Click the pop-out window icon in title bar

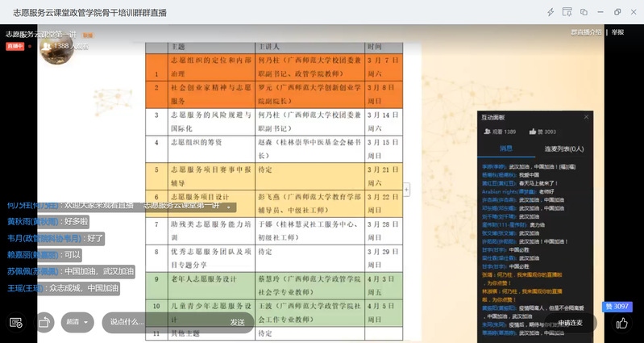[x=584, y=12]
